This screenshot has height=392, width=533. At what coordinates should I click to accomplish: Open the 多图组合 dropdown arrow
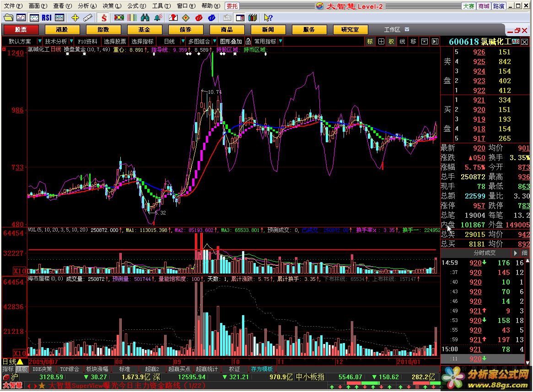pyautogui.click(x=215, y=41)
